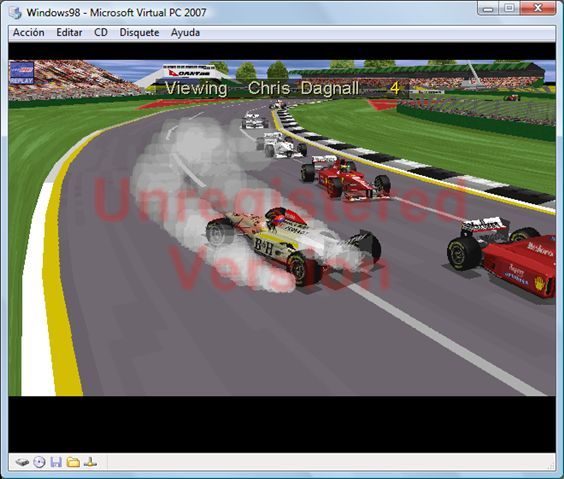564x479 pixels.
Task: Open the Disquete menu
Action: (x=139, y=32)
